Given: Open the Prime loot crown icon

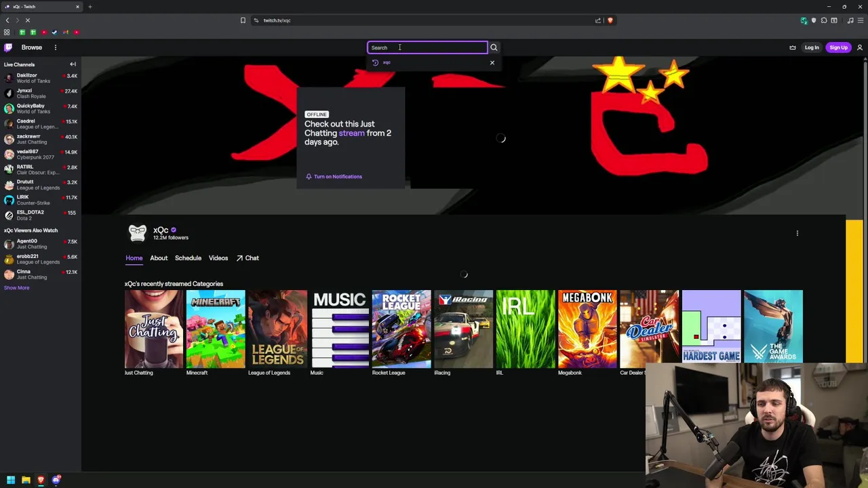Looking at the screenshot, I should 793,47.
